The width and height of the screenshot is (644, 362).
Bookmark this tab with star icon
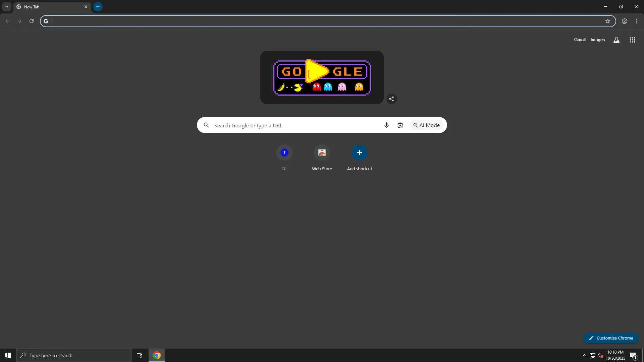(x=607, y=21)
